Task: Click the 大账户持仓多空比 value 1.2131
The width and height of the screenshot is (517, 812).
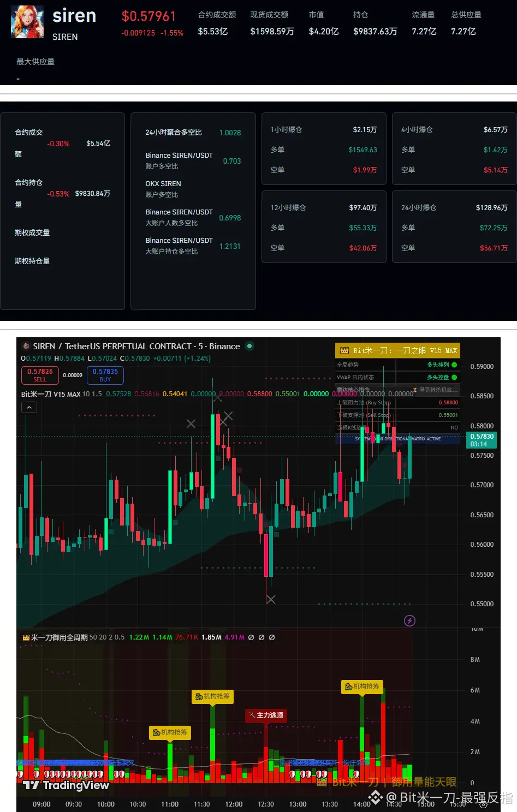Action: click(230, 246)
